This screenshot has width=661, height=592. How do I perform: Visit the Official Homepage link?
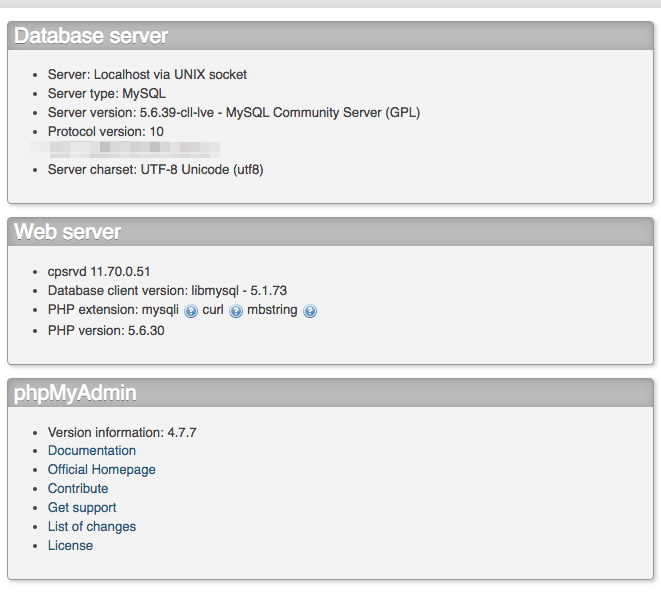[102, 469]
